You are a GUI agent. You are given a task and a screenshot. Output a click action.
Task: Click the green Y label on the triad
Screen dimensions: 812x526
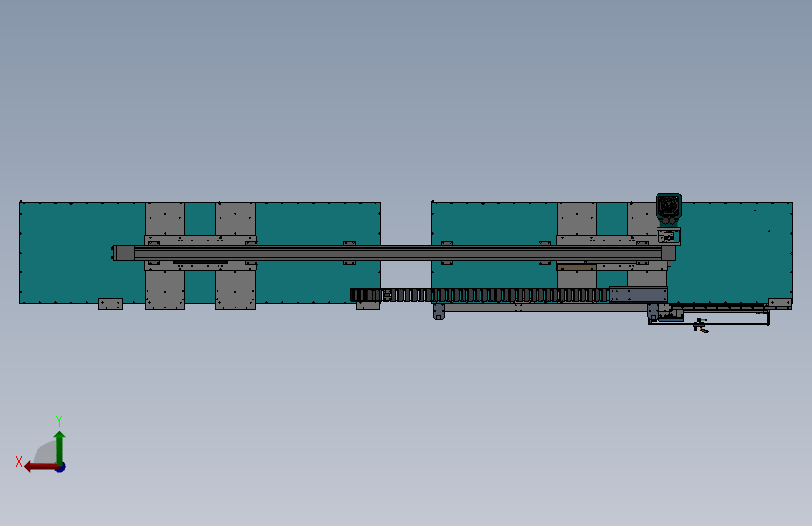coord(59,420)
